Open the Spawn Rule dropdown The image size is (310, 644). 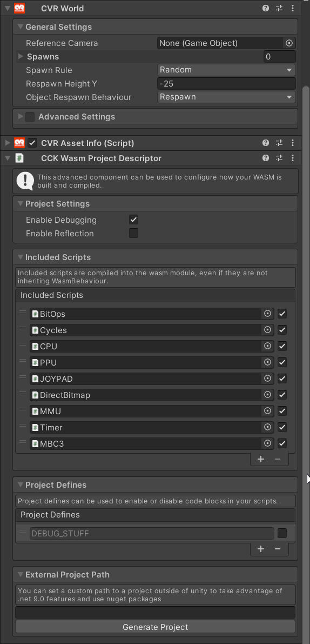tap(226, 70)
